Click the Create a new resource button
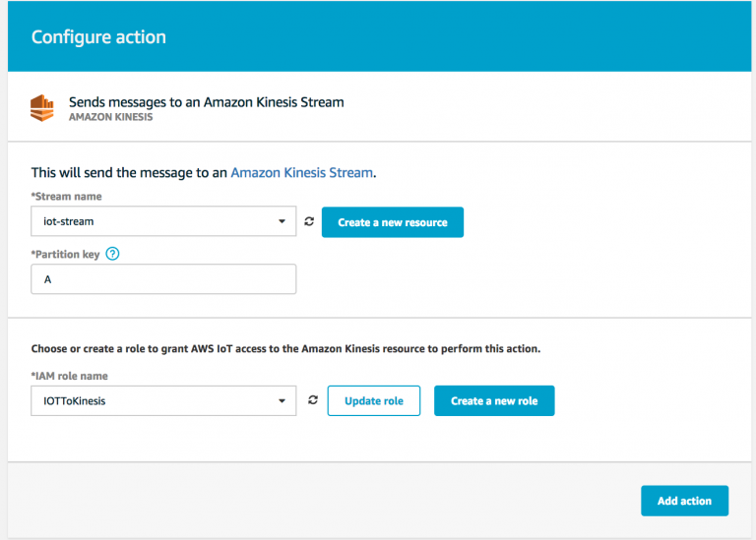The height and width of the screenshot is (540, 756). pyautogui.click(x=393, y=222)
